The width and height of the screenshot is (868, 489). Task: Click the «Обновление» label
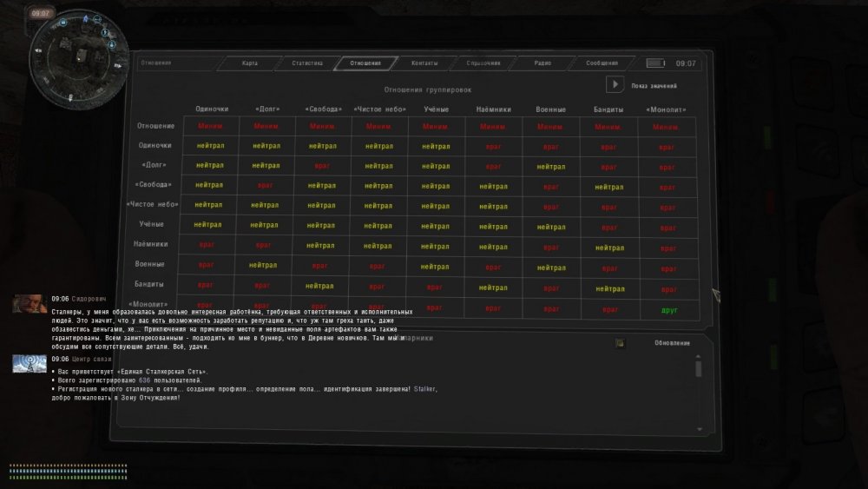tap(672, 343)
